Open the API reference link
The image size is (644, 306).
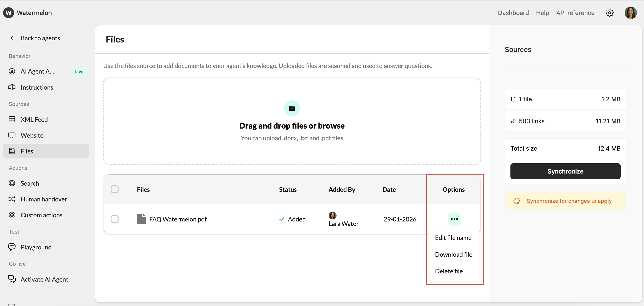(x=575, y=13)
